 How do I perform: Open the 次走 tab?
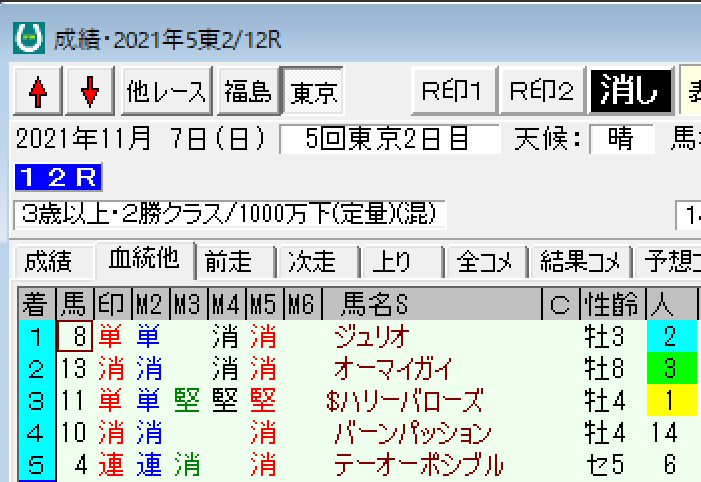[x=317, y=262]
